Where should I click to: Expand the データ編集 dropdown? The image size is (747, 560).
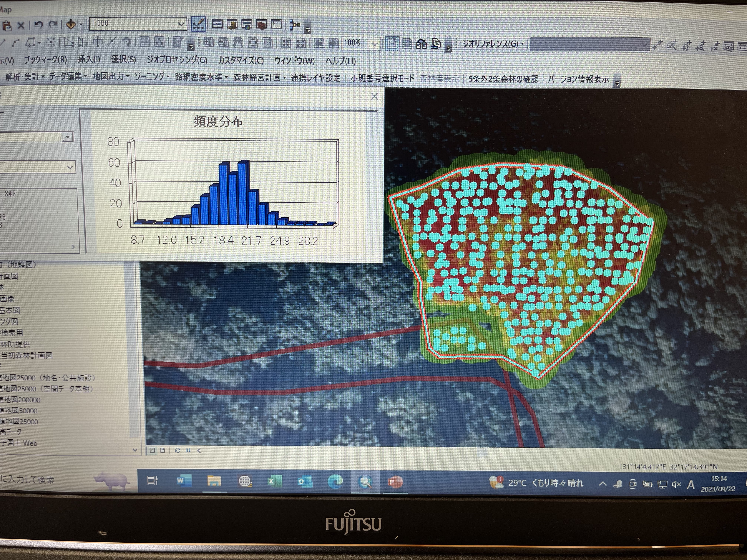pos(68,77)
